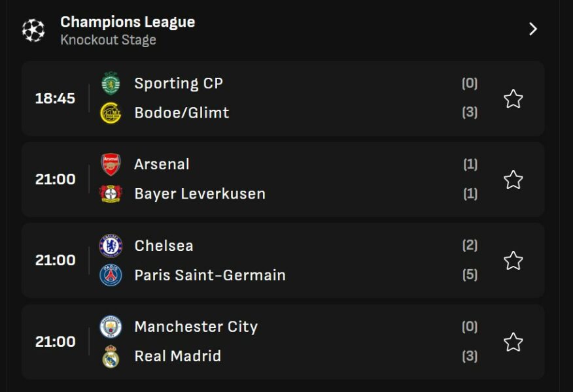Click the Real Madrid club crest

coord(111,356)
